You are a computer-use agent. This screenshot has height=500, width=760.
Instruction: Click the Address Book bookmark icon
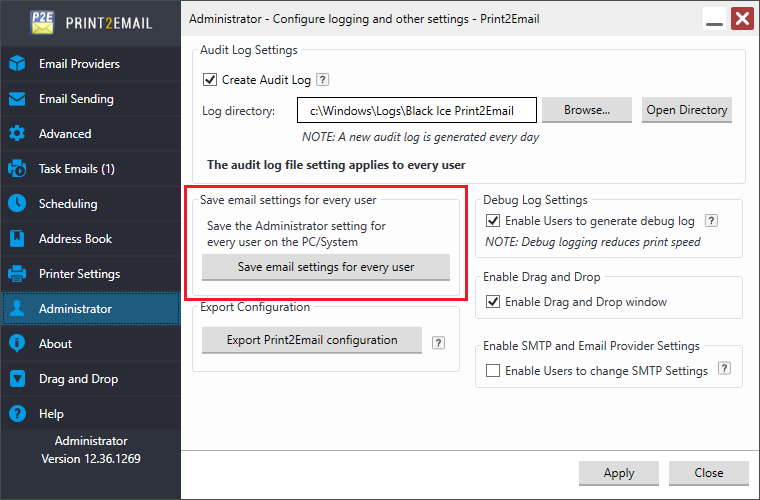[17, 238]
